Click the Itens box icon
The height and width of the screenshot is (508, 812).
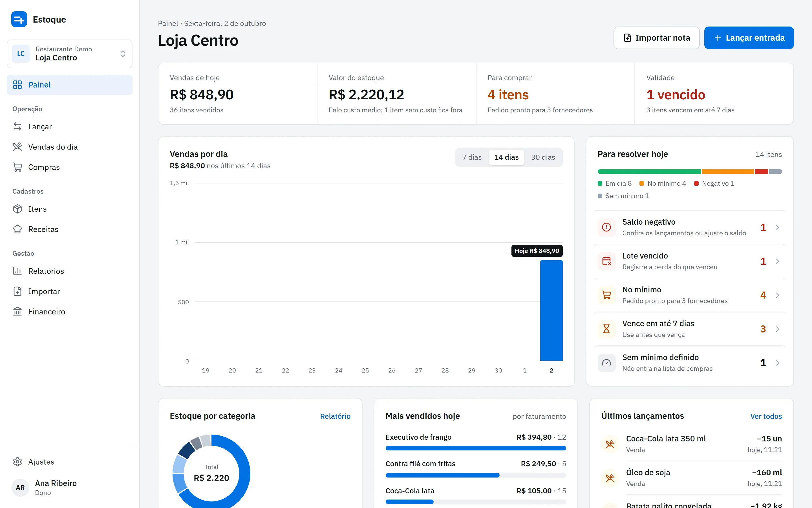[17, 209]
